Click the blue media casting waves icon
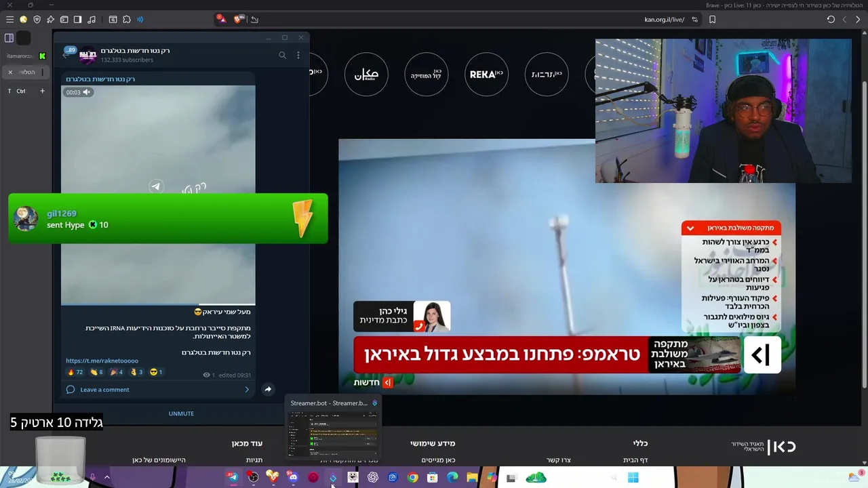The height and width of the screenshot is (488, 868). click(140, 20)
